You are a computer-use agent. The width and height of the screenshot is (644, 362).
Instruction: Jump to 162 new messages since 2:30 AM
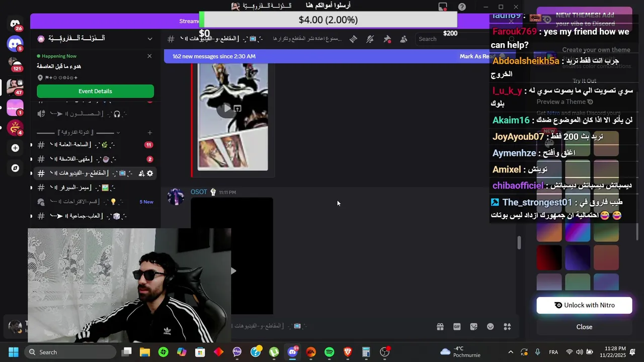coord(214,56)
